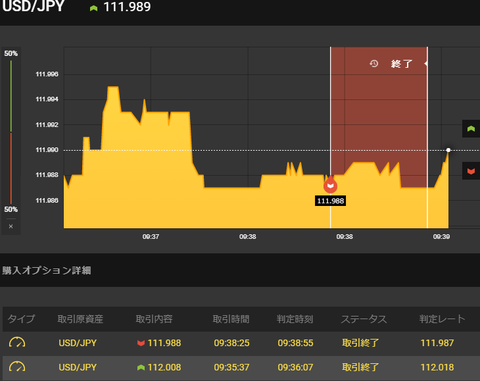The width and height of the screenshot is (480, 381).
Task: Click the 購入オプション詳細 heading
Action: [x=47, y=270]
